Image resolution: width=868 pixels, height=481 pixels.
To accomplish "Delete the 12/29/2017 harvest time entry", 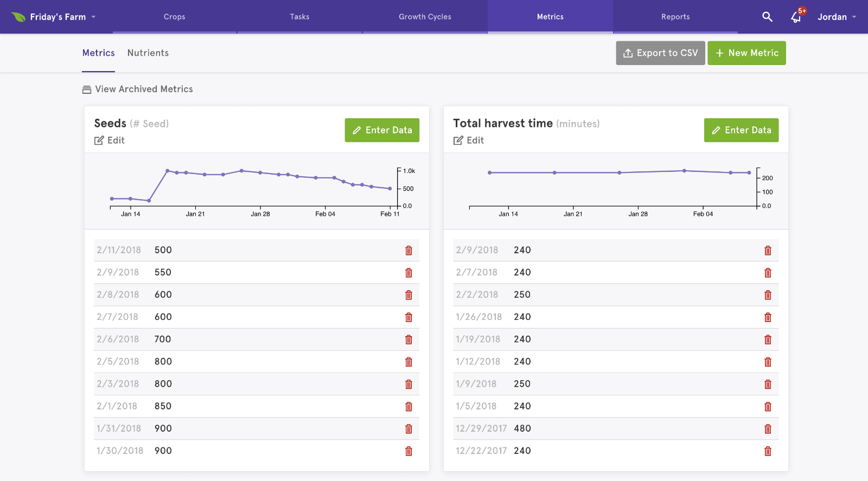I will (768, 429).
